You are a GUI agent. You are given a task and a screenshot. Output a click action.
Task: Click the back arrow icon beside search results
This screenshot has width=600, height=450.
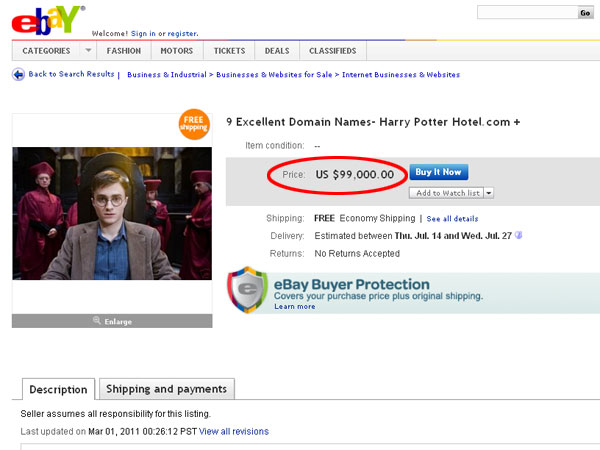pos(18,75)
